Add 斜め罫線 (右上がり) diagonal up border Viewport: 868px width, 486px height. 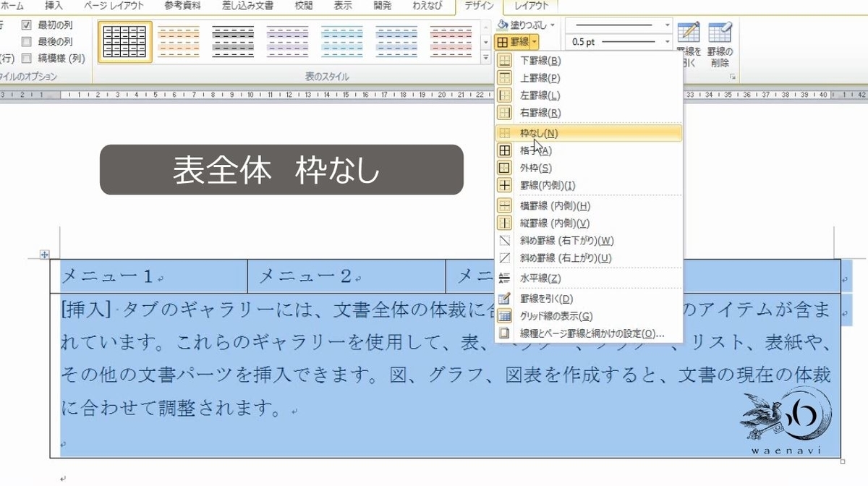(x=588, y=257)
